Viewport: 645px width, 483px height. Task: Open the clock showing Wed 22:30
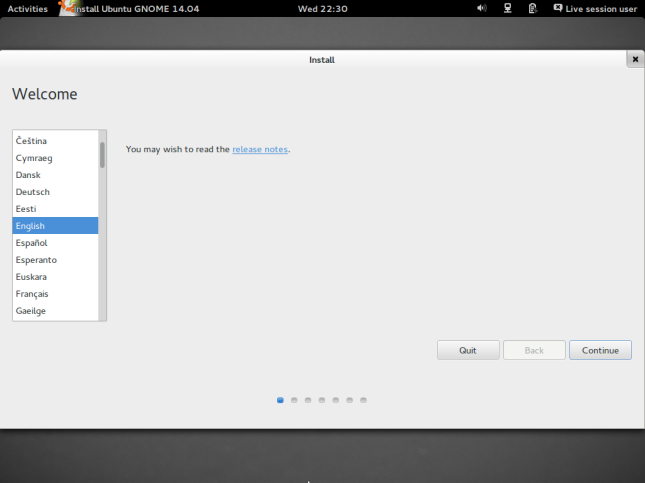click(x=322, y=8)
